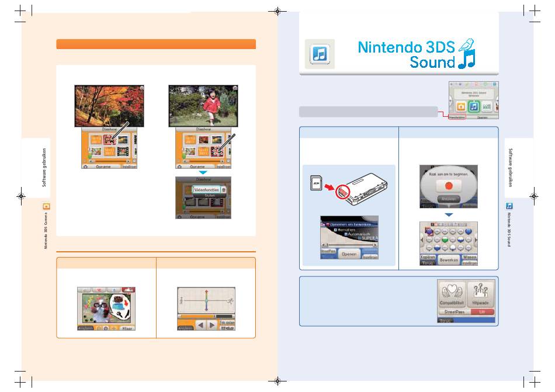The width and height of the screenshot is (555, 392).
Task: Click the orange camera icon in left page margin
Action: coord(46,206)
